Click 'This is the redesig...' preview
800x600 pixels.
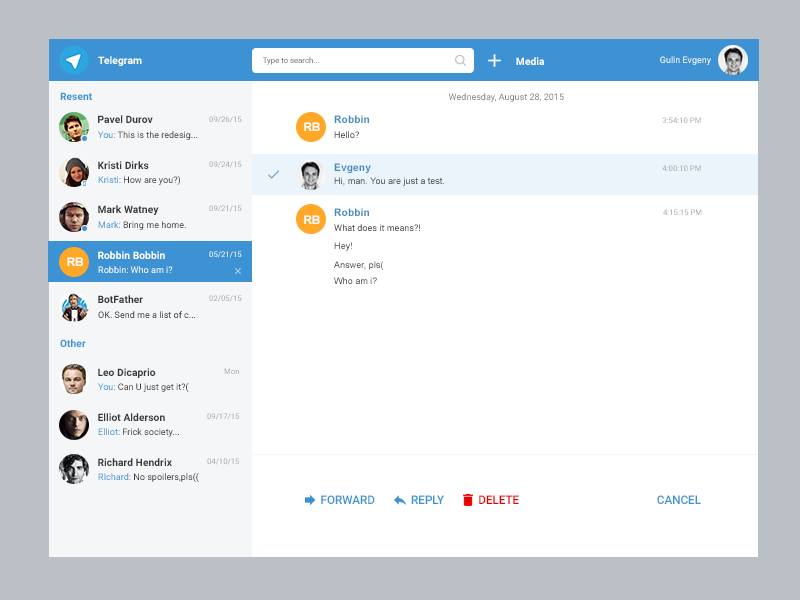pyautogui.click(x=158, y=135)
